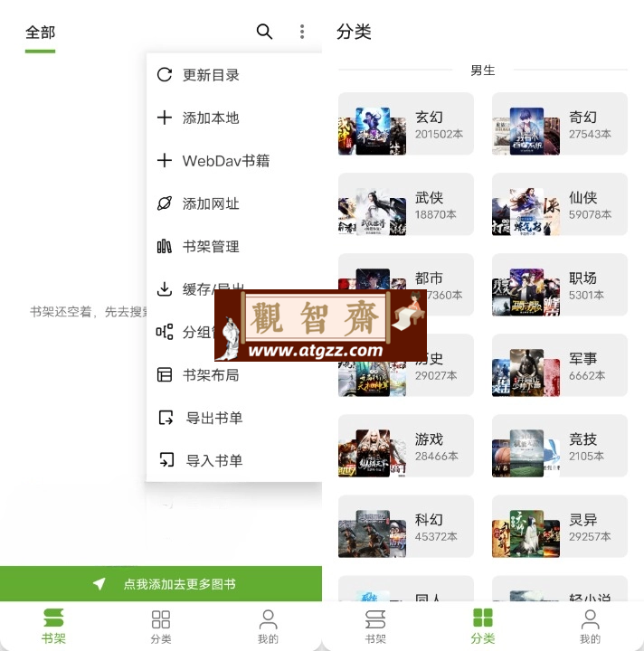Click the planet icon beside 添加网址
Image resolution: width=644 pixels, height=651 pixels.
165,203
